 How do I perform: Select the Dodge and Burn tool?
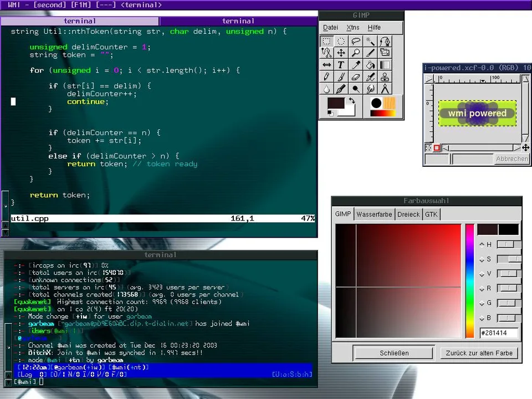pos(356,89)
